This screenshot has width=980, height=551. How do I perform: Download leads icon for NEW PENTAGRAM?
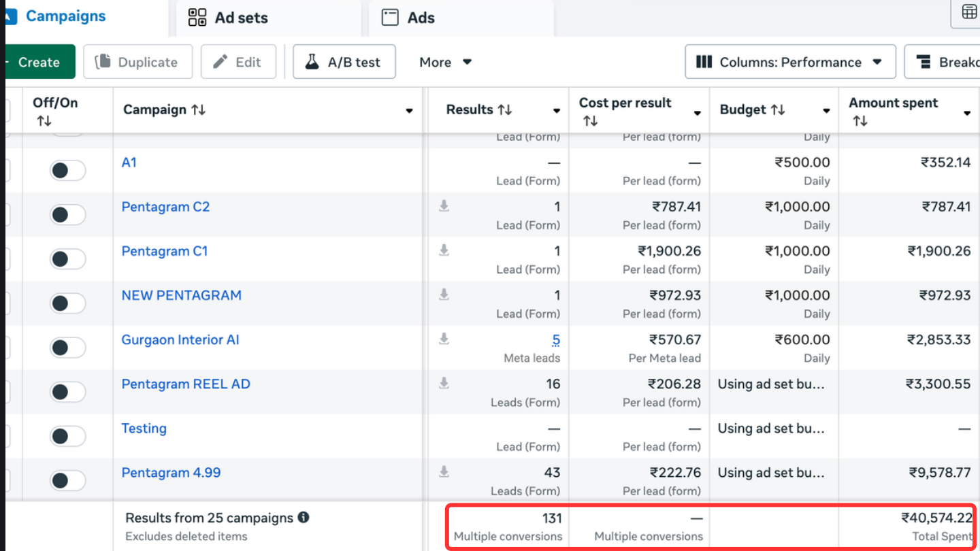point(444,294)
